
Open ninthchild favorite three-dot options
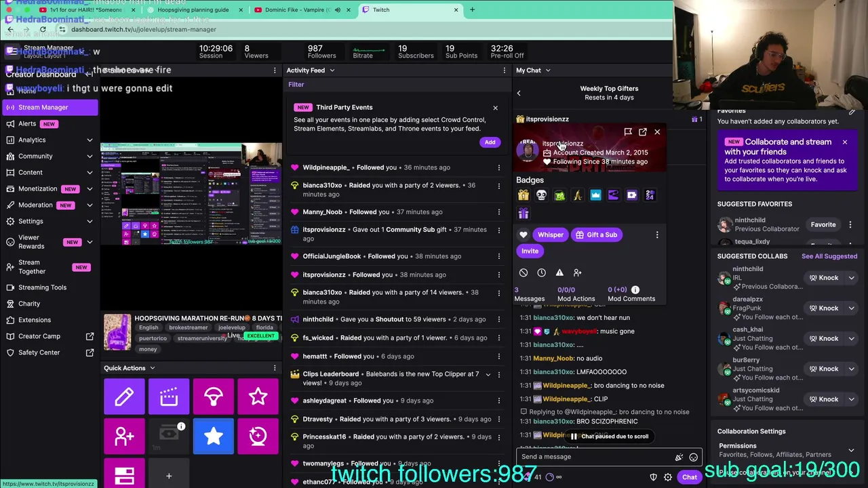[850, 224]
